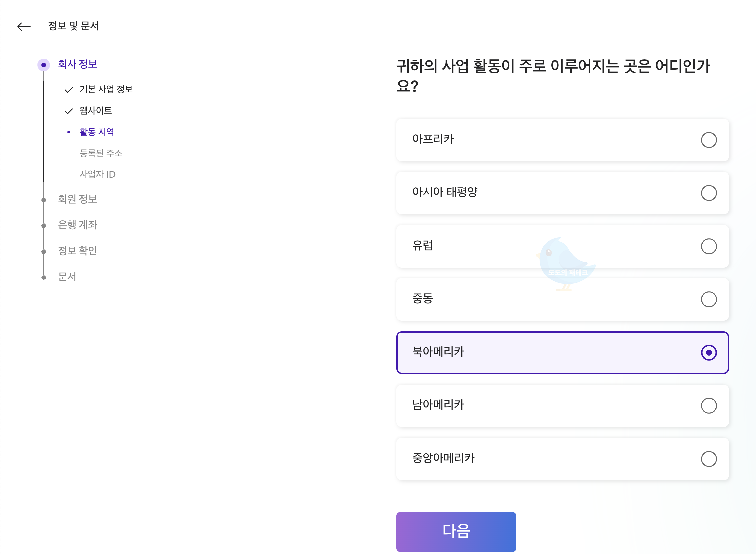The image size is (756, 554).
Task: Click the checkmark beside 웹사이트
Action: 69,111
